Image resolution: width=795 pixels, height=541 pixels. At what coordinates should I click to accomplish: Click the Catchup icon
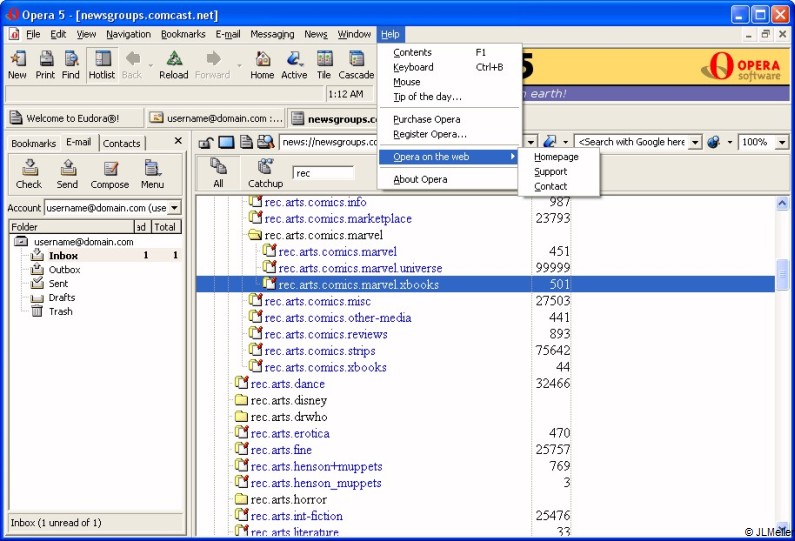pyautogui.click(x=265, y=173)
